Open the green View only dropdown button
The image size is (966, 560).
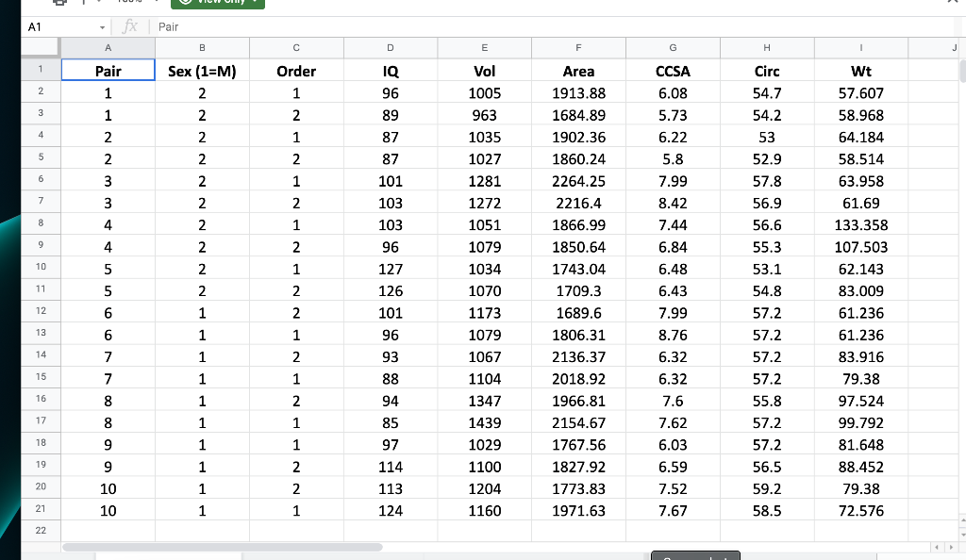pos(218,3)
